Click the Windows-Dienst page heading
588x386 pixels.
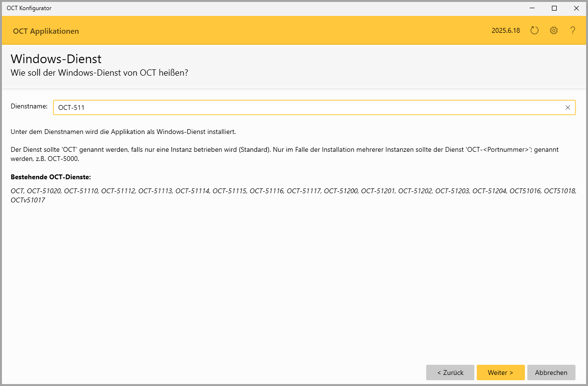coord(56,59)
